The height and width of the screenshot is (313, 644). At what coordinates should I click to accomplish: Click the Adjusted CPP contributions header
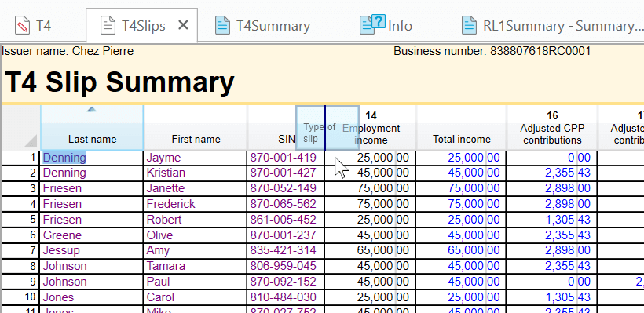coord(552,128)
